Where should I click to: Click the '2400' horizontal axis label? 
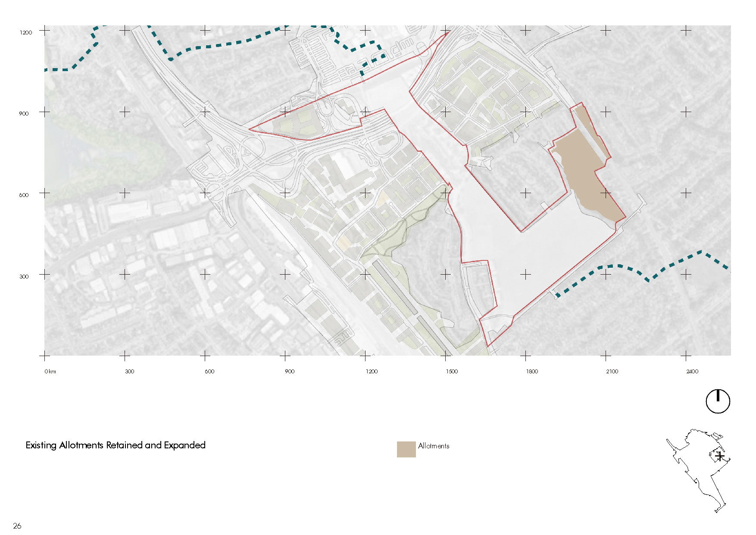click(692, 371)
